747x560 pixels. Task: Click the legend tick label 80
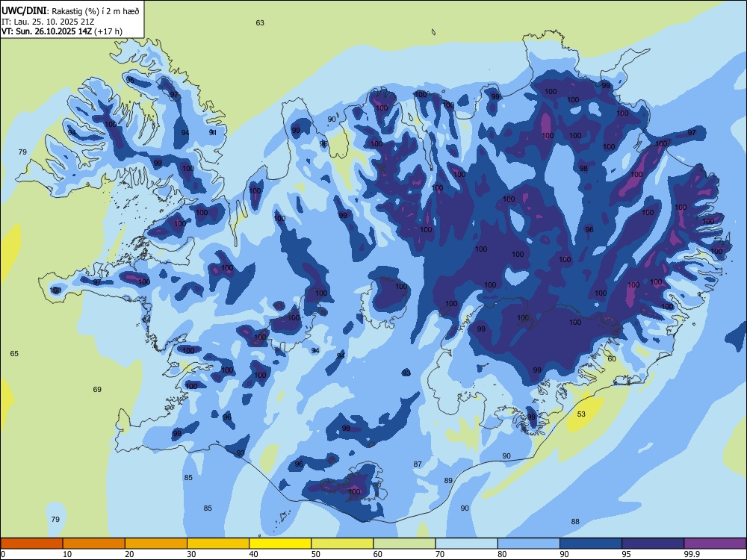pyautogui.click(x=502, y=554)
